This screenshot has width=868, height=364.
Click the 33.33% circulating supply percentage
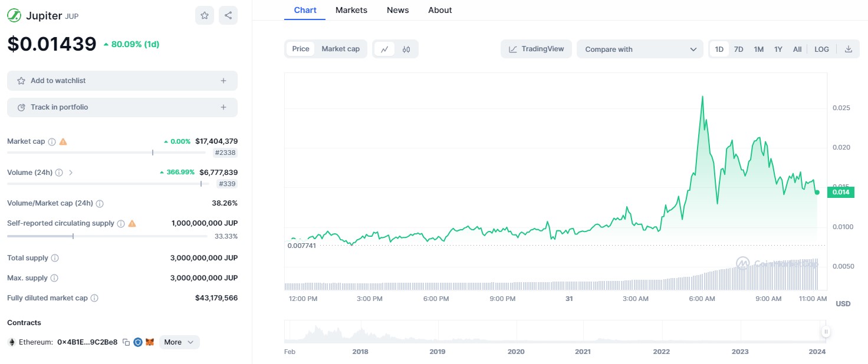point(226,236)
